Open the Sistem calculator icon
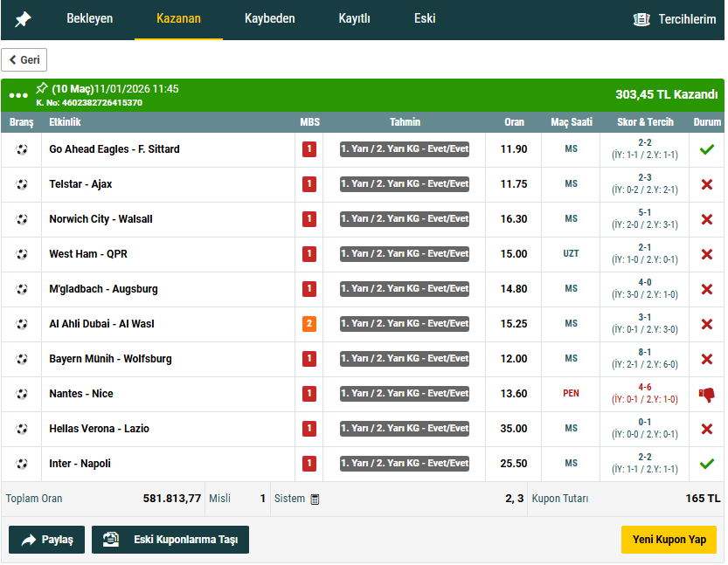This screenshot has height=565, width=728. 315,500
